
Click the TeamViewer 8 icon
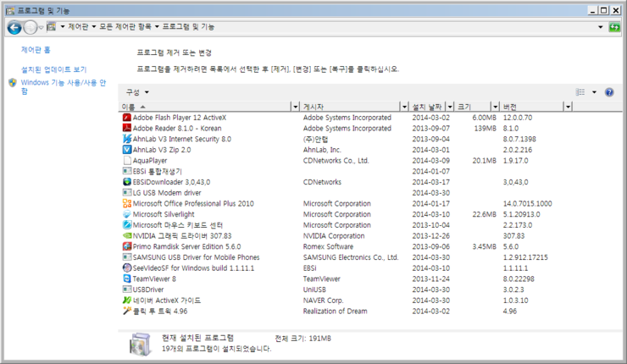coord(127,279)
